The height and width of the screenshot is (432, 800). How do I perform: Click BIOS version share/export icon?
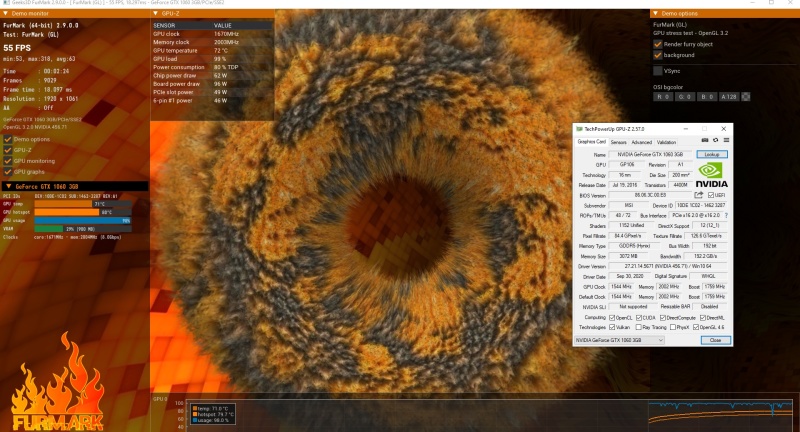click(698, 195)
